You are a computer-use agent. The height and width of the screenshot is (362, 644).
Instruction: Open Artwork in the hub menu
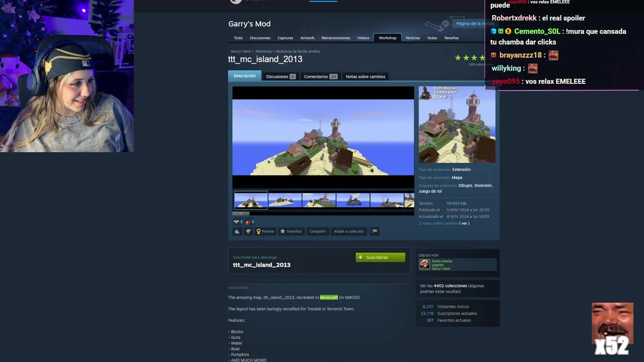(x=307, y=38)
